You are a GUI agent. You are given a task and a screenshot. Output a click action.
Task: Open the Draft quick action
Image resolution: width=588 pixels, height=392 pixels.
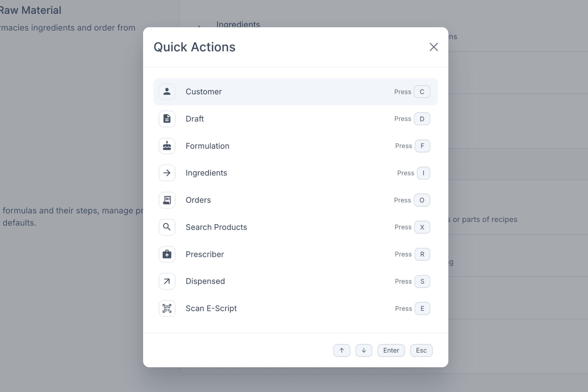(x=296, y=119)
